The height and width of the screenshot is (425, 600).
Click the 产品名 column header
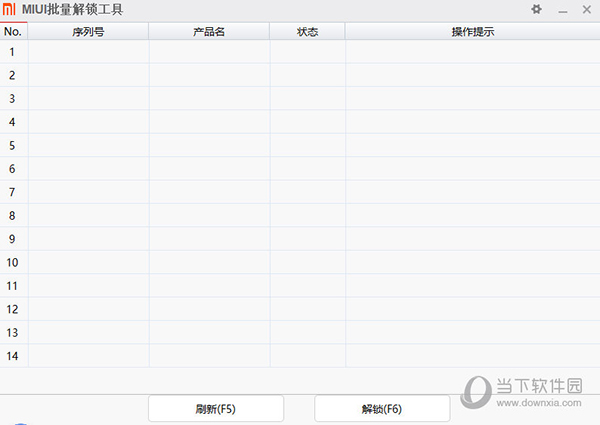(x=209, y=31)
